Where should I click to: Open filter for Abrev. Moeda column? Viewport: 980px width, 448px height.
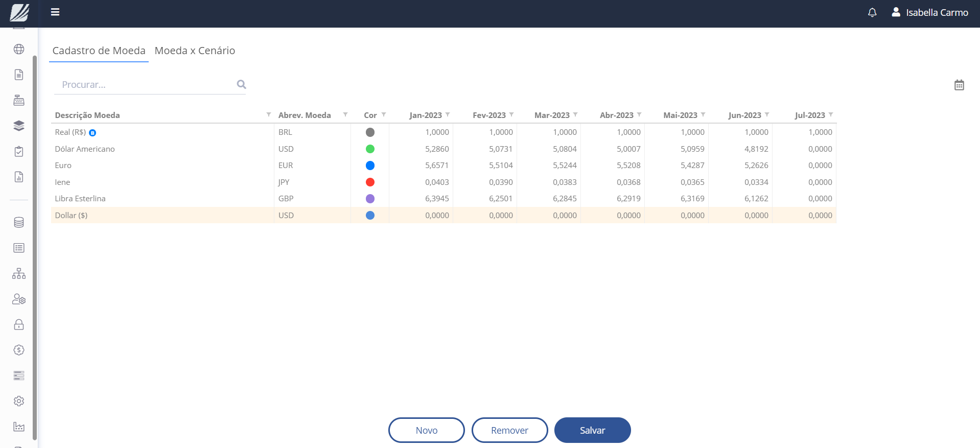(x=345, y=114)
